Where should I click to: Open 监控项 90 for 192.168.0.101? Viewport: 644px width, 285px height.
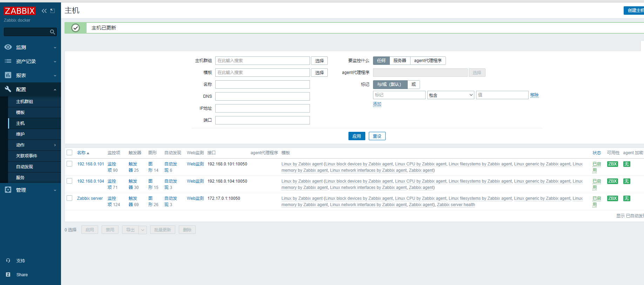click(113, 167)
